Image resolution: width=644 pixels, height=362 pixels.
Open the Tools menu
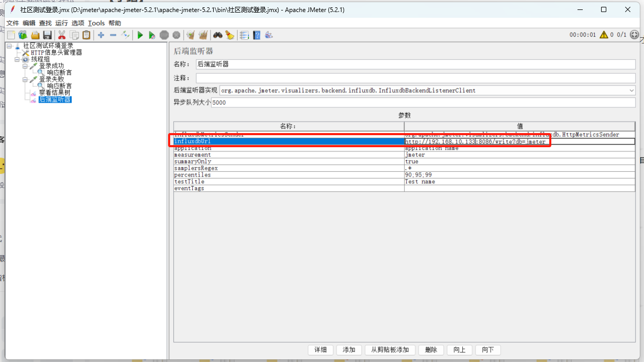96,23
